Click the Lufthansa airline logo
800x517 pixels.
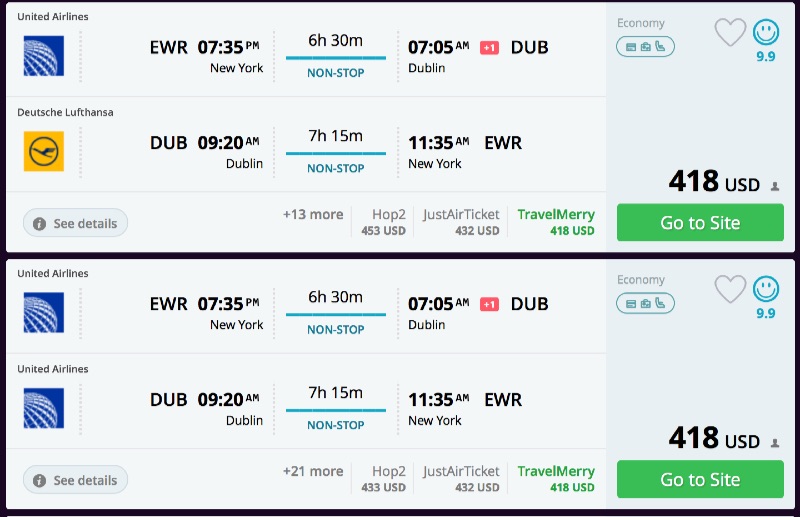[44, 152]
